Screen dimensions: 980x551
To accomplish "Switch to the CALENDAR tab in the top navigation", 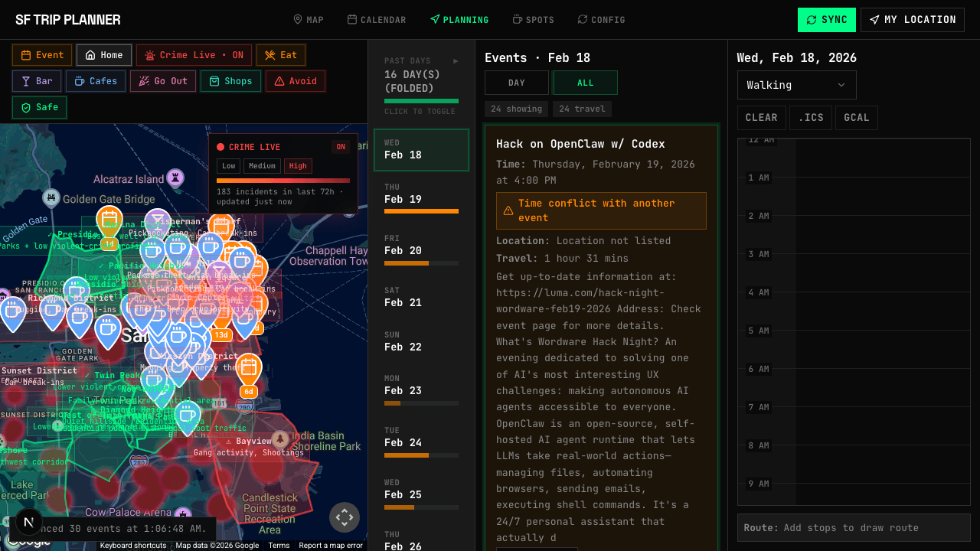I will (377, 20).
